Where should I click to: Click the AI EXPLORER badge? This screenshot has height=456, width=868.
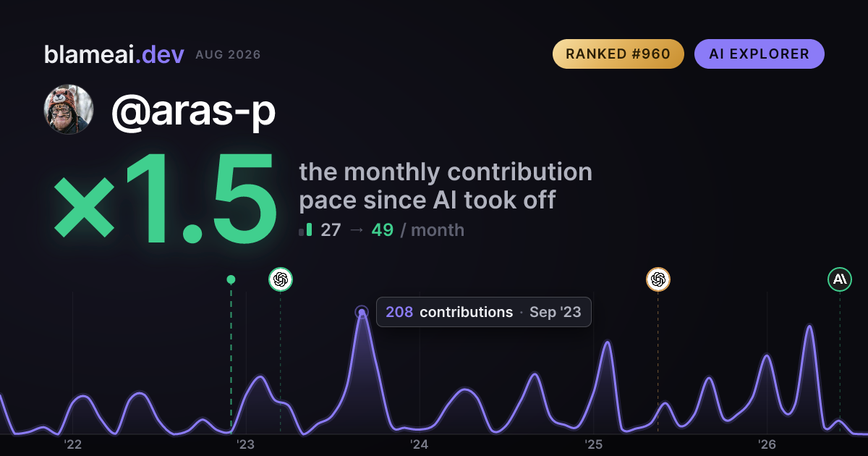click(x=759, y=54)
